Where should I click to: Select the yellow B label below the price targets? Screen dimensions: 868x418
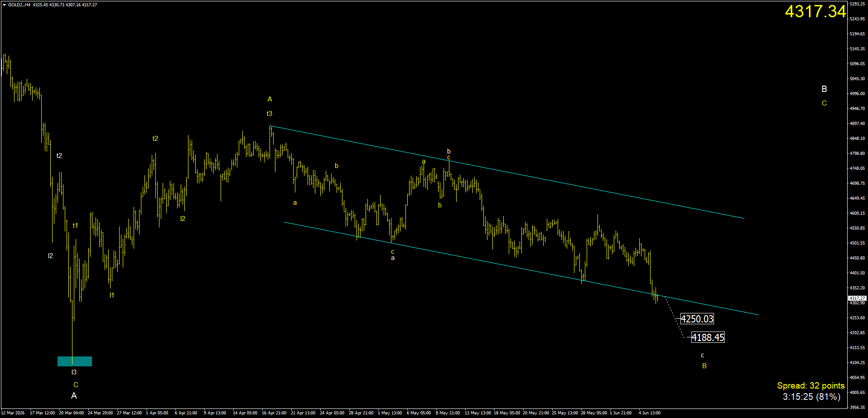point(704,366)
